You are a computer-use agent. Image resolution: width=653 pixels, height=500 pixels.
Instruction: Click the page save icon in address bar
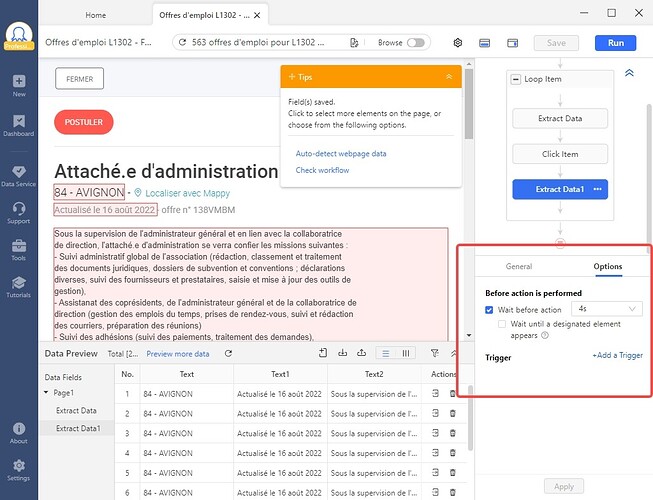(x=354, y=42)
